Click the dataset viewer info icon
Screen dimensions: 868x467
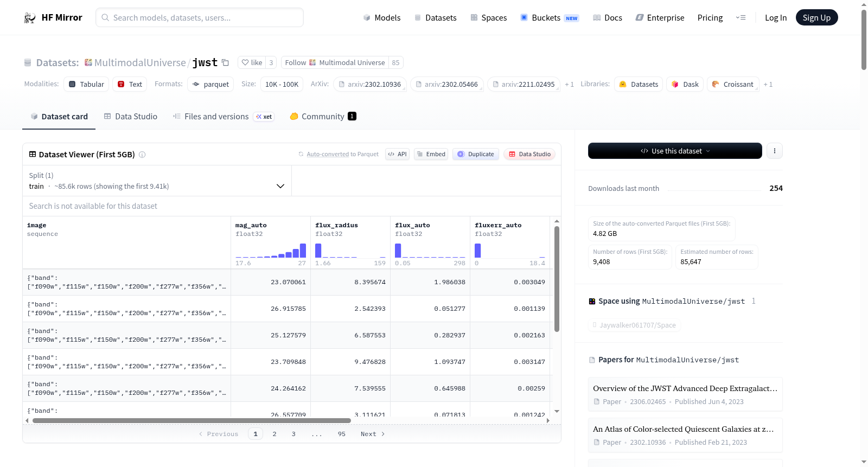[142, 155]
